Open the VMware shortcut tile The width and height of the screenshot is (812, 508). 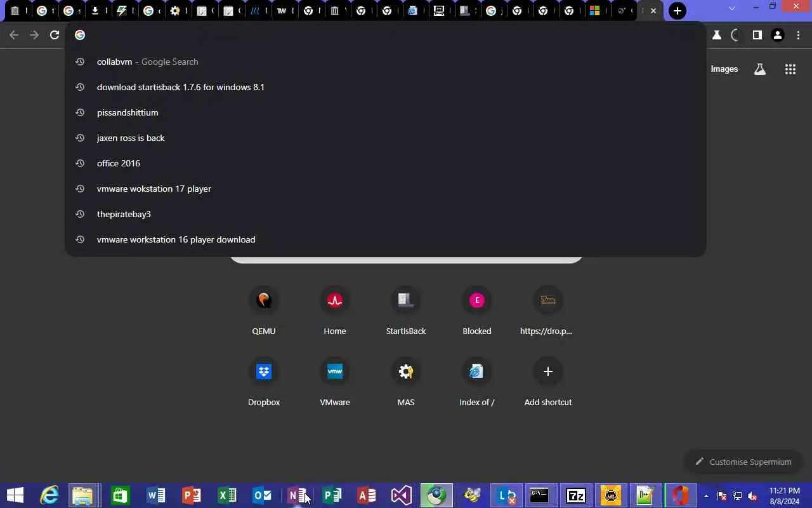pos(335,382)
